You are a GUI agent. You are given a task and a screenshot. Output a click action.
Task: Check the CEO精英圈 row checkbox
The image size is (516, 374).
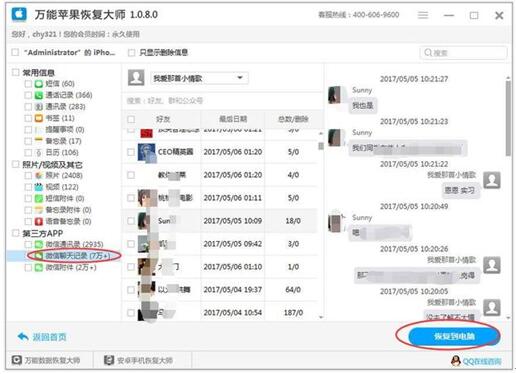click(131, 152)
